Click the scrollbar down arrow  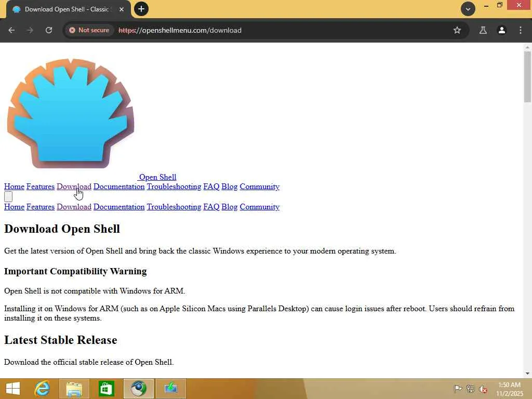(527, 374)
